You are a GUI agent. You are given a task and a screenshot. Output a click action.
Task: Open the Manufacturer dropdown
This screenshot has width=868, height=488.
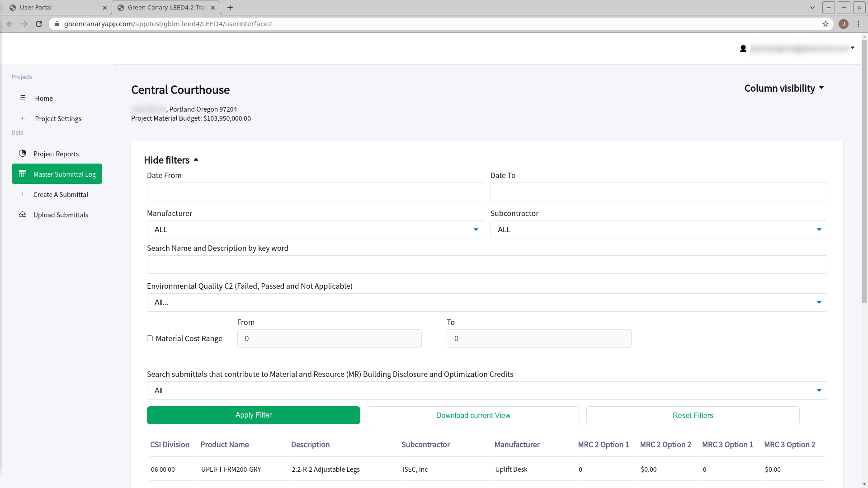click(315, 230)
